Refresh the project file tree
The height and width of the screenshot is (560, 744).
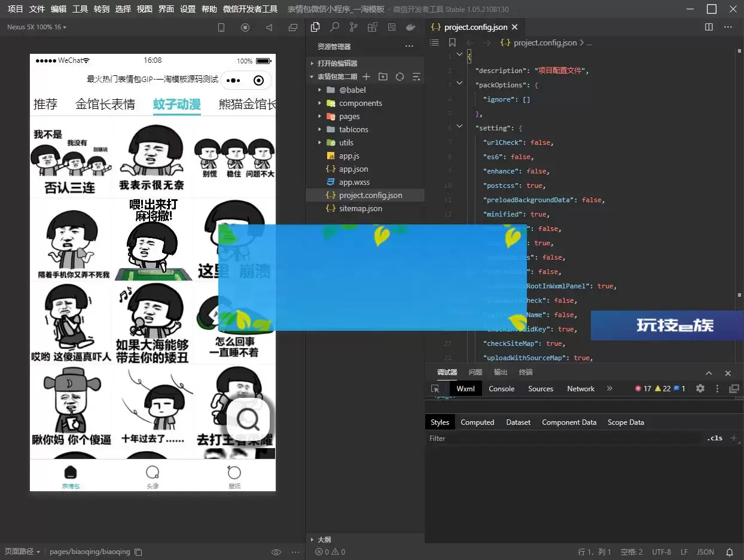[400, 77]
